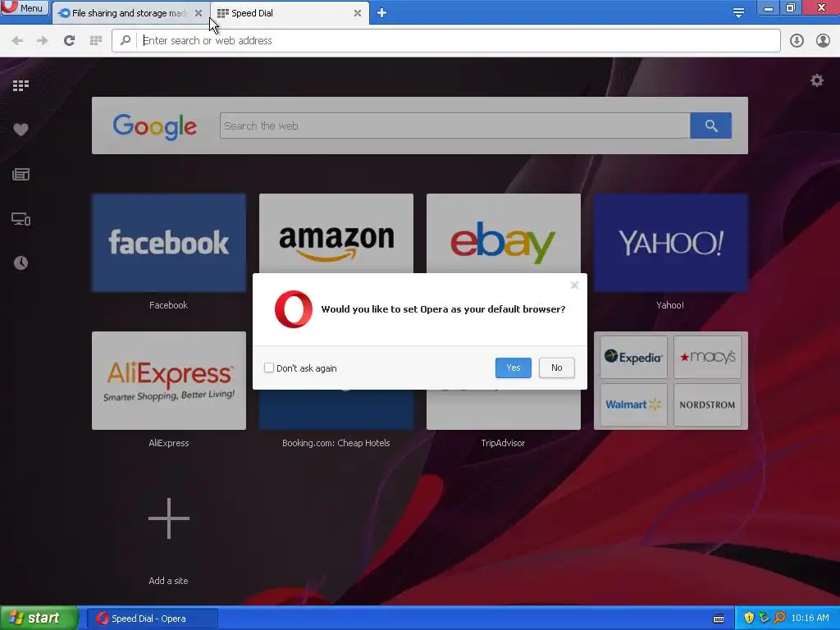Open the eBay speed dial tile
The width and height of the screenshot is (840, 630).
[503, 234]
